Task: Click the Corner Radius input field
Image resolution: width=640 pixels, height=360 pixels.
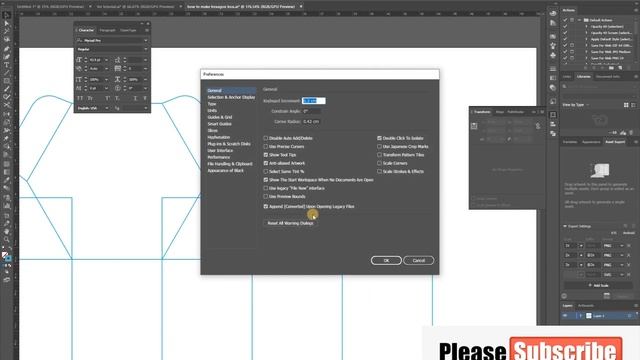Action: [311, 122]
